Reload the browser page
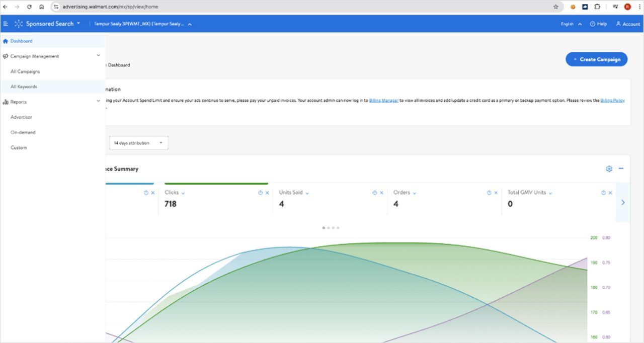The image size is (644, 343). pyautogui.click(x=29, y=7)
